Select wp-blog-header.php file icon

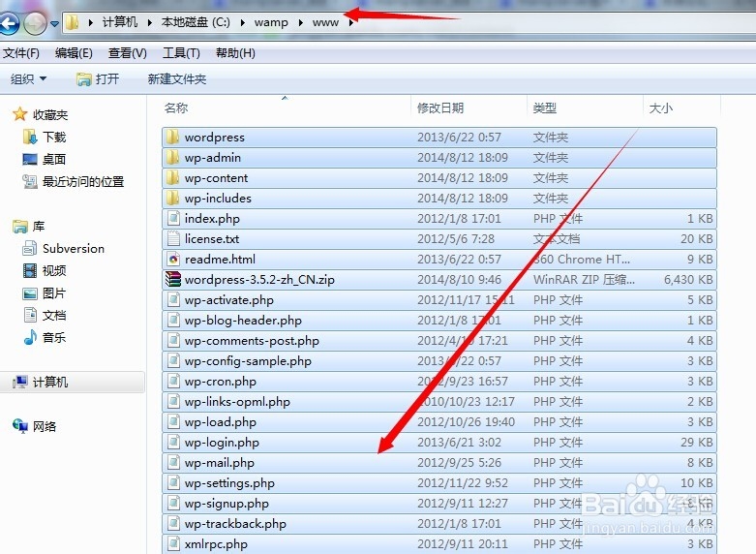(x=173, y=320)
